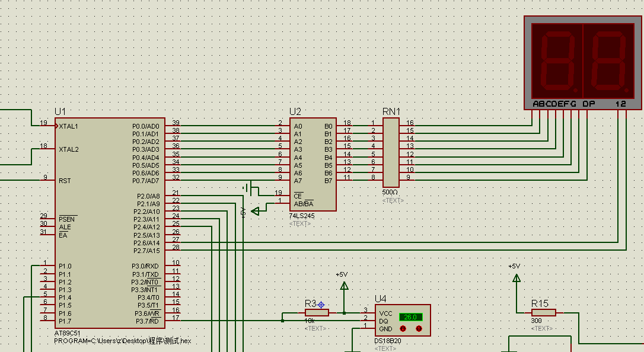Viewport: 644px width, 352px height.
Task: Select the U2 reference label
Action: tap(295, 111)
